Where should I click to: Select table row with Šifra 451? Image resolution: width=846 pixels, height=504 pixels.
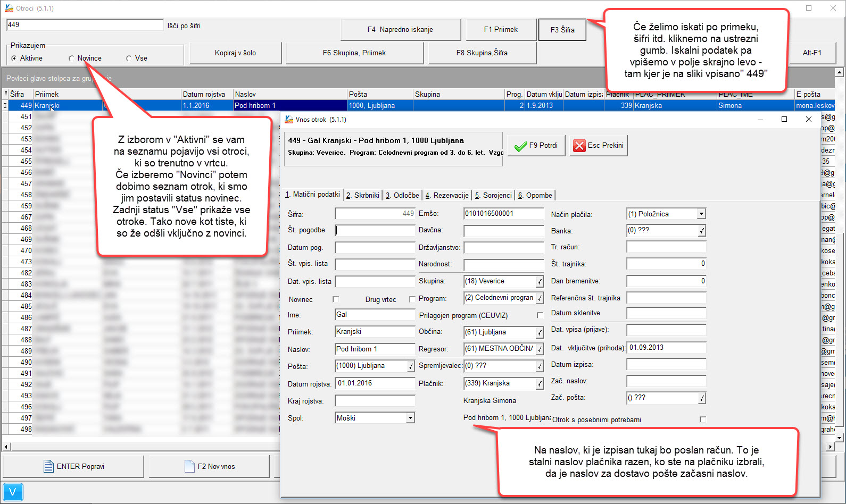click(142, 116)
